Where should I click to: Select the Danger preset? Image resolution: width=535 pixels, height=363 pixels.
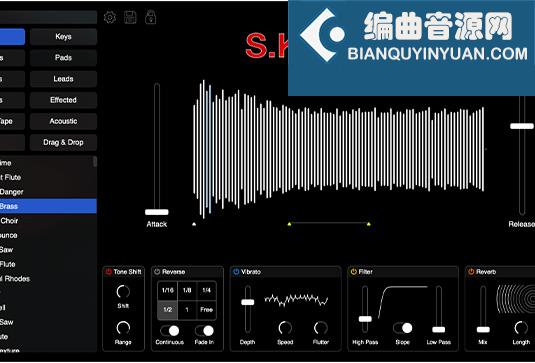[x=48, y=192]
